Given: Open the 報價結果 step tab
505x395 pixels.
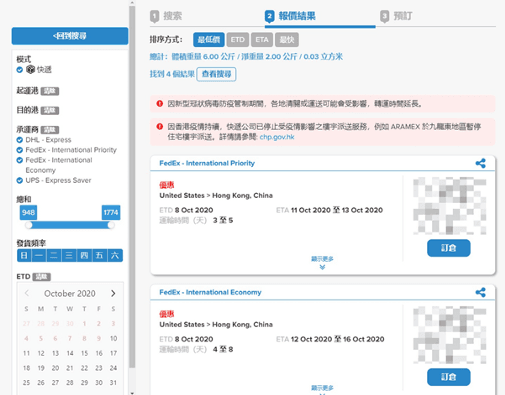Looking at the screenshot, I should point(297,16).
